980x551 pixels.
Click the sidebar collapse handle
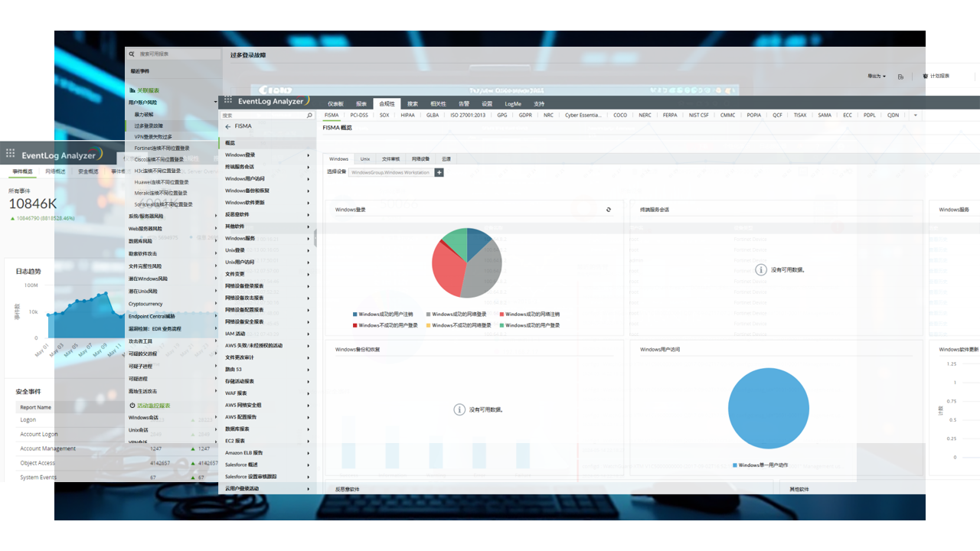[315, 238]
